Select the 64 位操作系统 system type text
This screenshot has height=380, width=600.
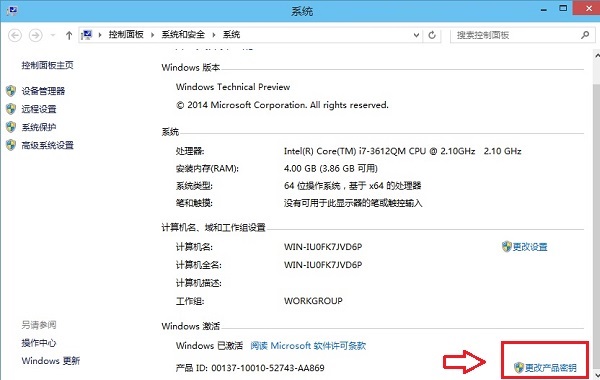tap(352, 186)
